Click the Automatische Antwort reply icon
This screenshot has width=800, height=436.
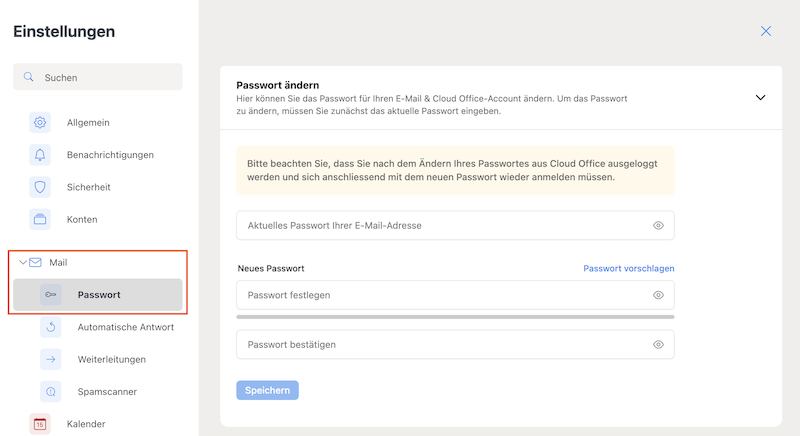click(x=51, y=327)
